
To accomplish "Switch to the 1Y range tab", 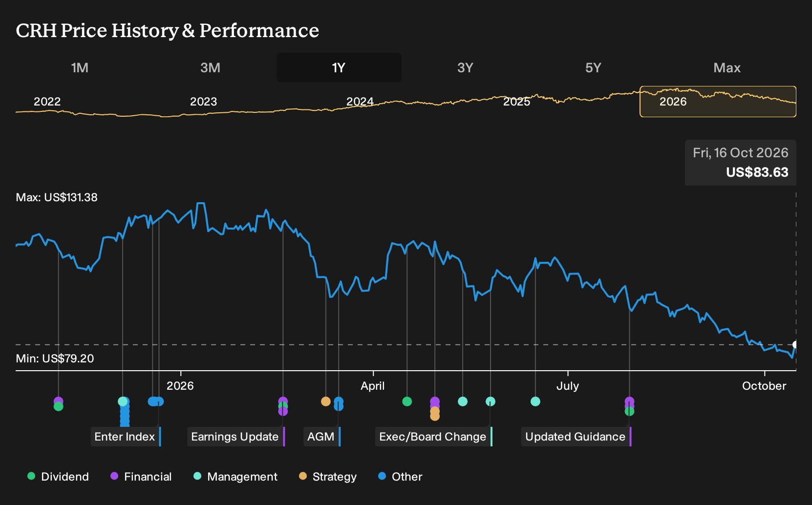I will coord(339,67).
